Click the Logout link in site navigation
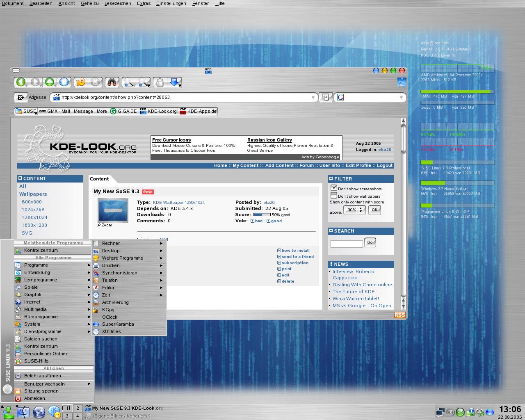The width and height of the screenshot is (525, 420). coord(385,165)
